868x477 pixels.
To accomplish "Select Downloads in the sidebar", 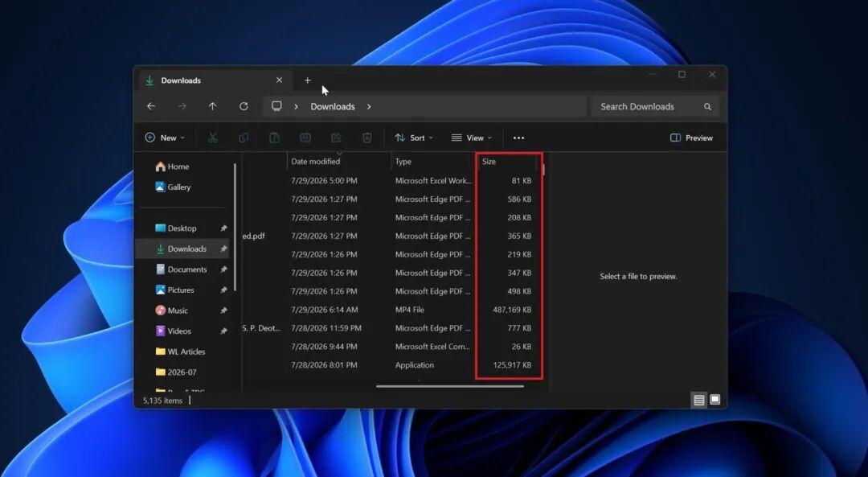I will tap(182, 249).
